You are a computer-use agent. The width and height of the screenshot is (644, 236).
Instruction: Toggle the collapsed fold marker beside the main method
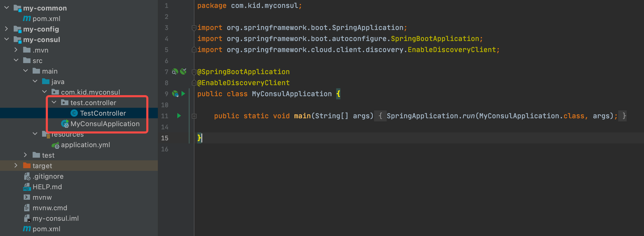(x=194, y=116)
